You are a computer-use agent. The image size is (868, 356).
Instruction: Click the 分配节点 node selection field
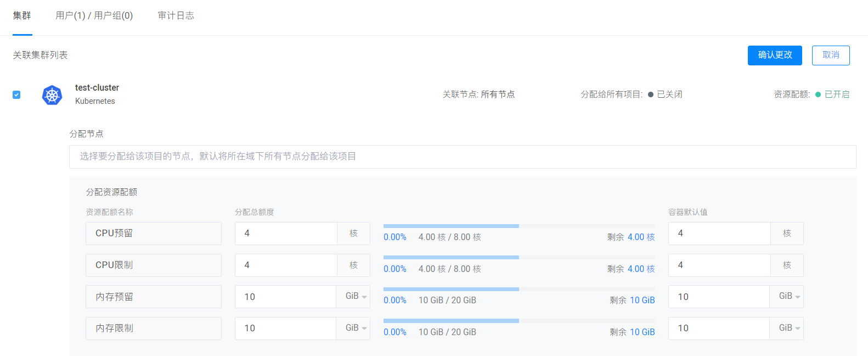462,157
